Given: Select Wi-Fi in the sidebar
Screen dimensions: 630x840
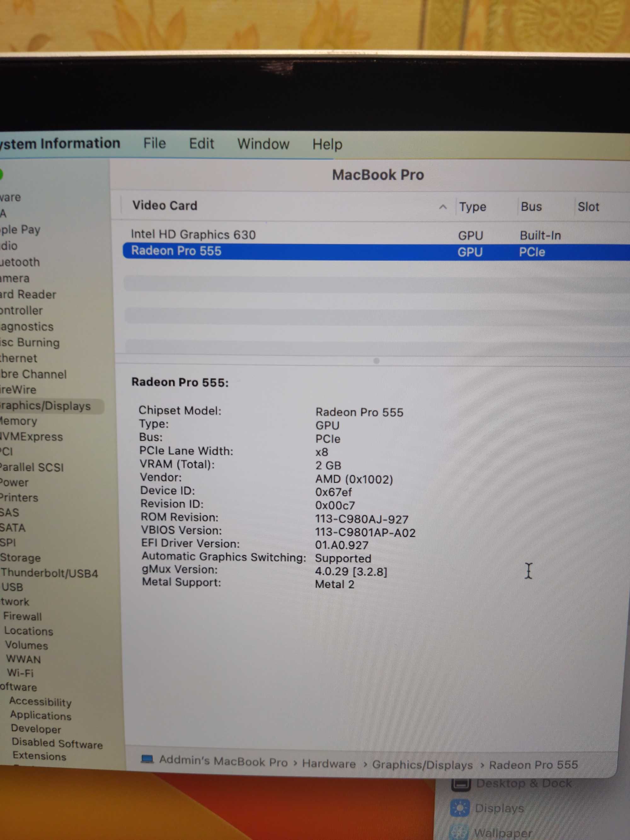Looking at the screenshot, I should coord(20,673).
